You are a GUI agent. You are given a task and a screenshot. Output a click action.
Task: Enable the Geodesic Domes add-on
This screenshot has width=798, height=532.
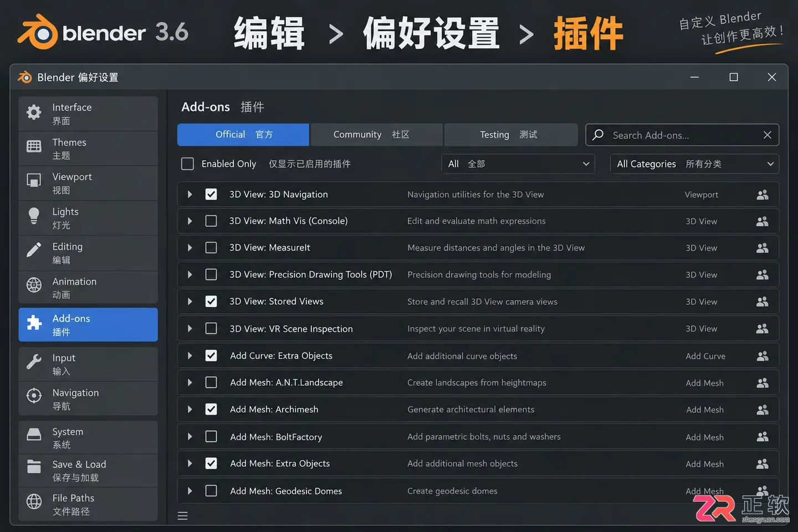coord(211,491)
